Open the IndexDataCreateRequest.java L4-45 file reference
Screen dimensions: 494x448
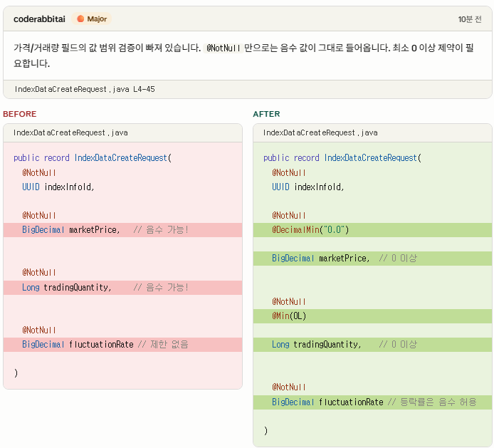(85, 89)
